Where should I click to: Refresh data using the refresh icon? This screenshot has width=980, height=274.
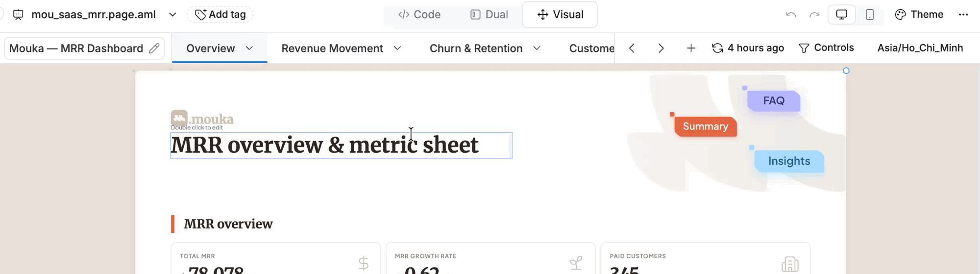point(717,48)
